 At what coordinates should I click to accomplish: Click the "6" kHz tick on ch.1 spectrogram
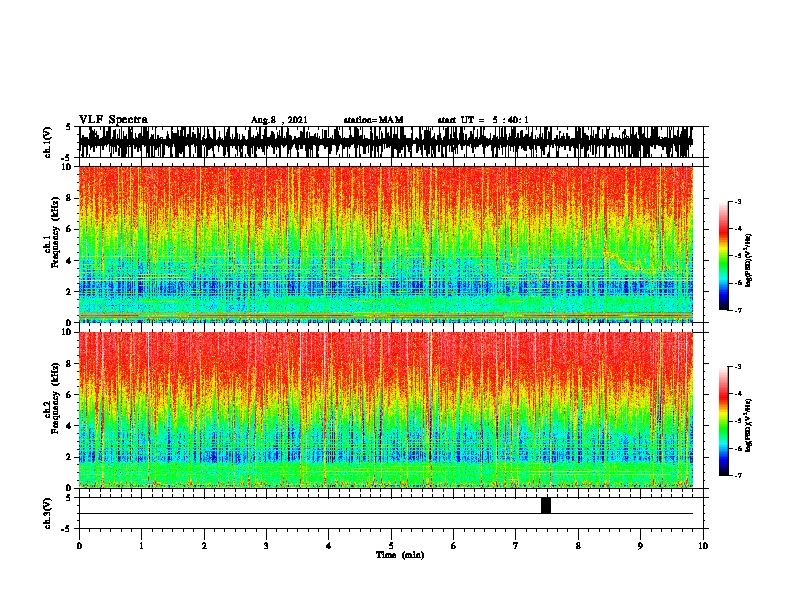70,229
